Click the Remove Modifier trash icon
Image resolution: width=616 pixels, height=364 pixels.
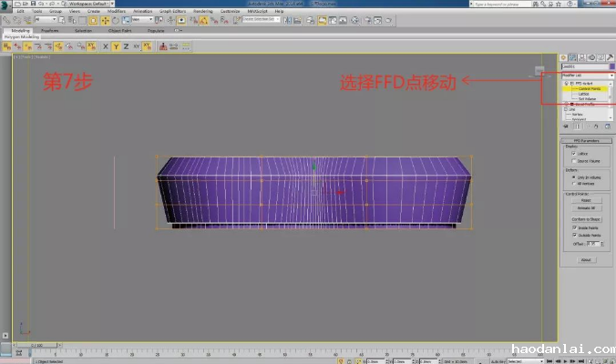coord(596,126)
